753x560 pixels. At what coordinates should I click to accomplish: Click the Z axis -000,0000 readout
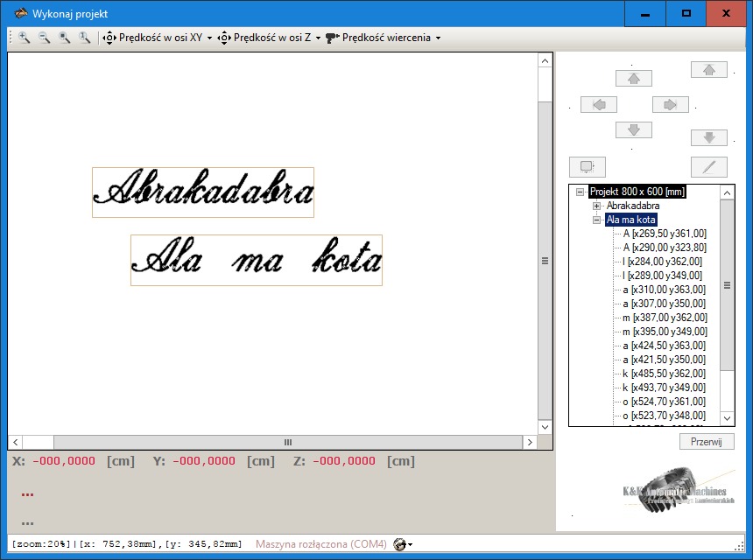coord(344,461)
